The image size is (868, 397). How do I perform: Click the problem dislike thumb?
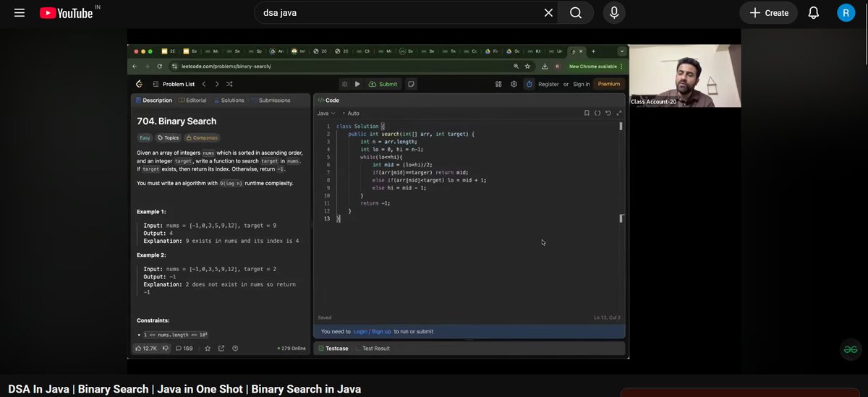166,349
